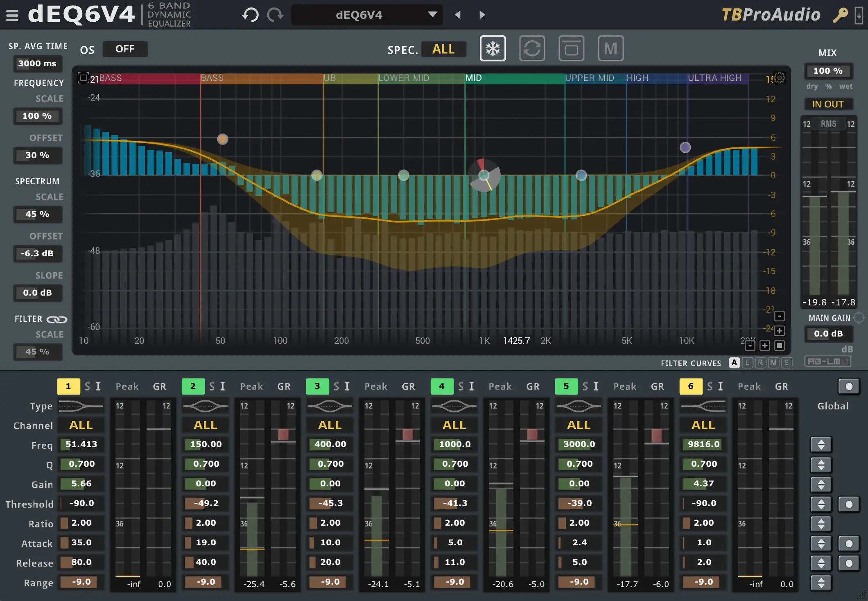Click global top round toggle button
Image resolution: width=868 pixels, height=601 pixels.
pyautogui.click(x=849, y=386)
